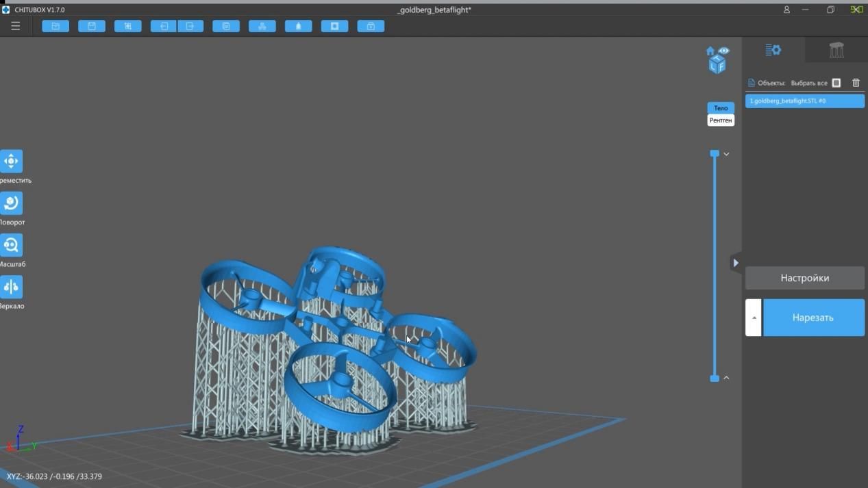
Task: Click the Save project toolbar icon
Action: (92, 26)
